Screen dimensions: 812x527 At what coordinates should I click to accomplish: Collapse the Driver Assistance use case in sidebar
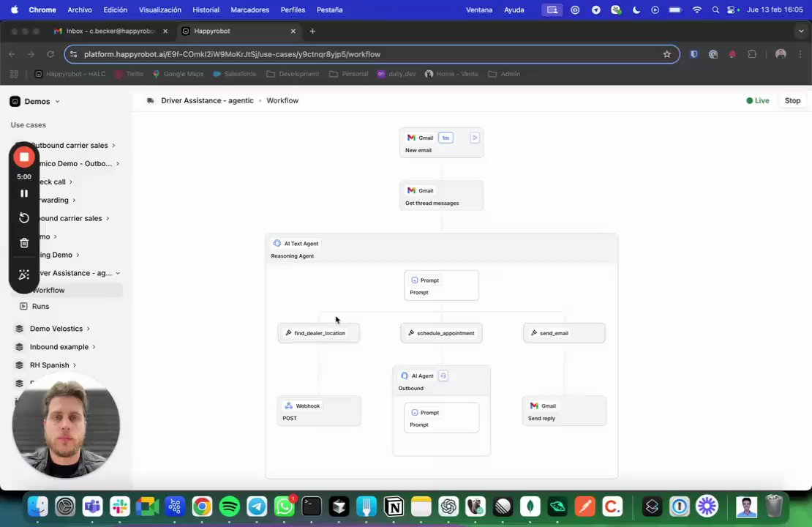(x=118, y=273)
